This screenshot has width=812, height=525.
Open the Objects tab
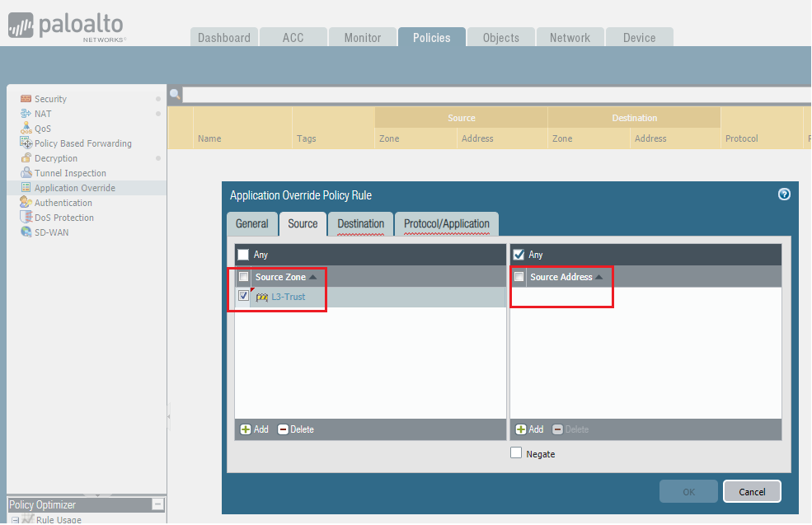click(500, 37)
